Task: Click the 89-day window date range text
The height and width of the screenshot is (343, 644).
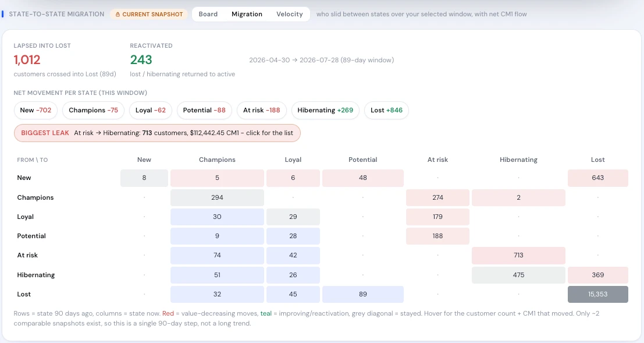Action: click(322, 60)
